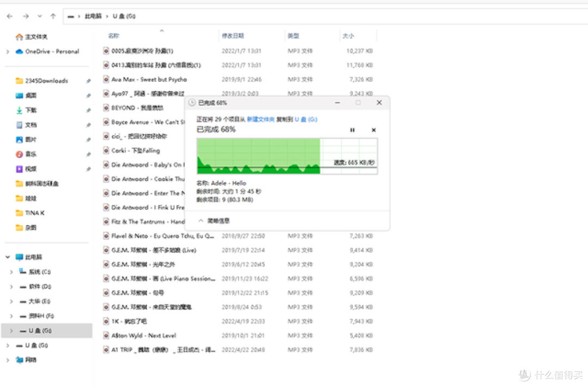588x387 pixels.
Task: Select file Die Antwoord - Cookie Thu
Action: point(148,179)
